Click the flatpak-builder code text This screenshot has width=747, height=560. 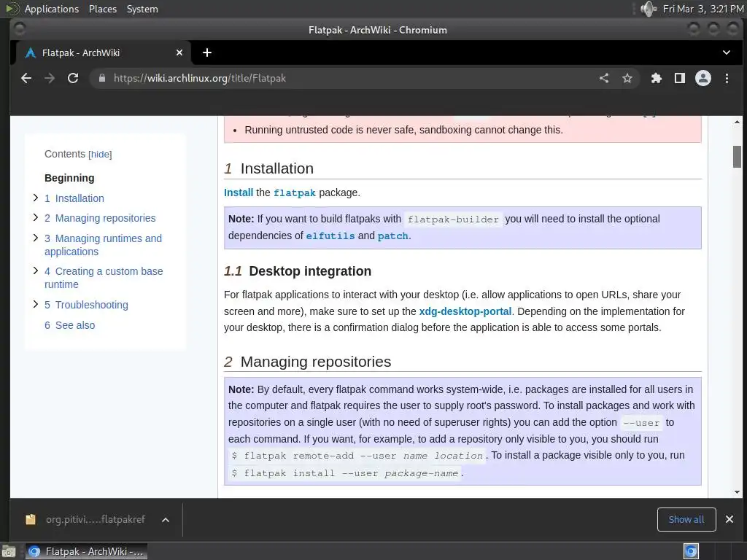tap(453, 219)
